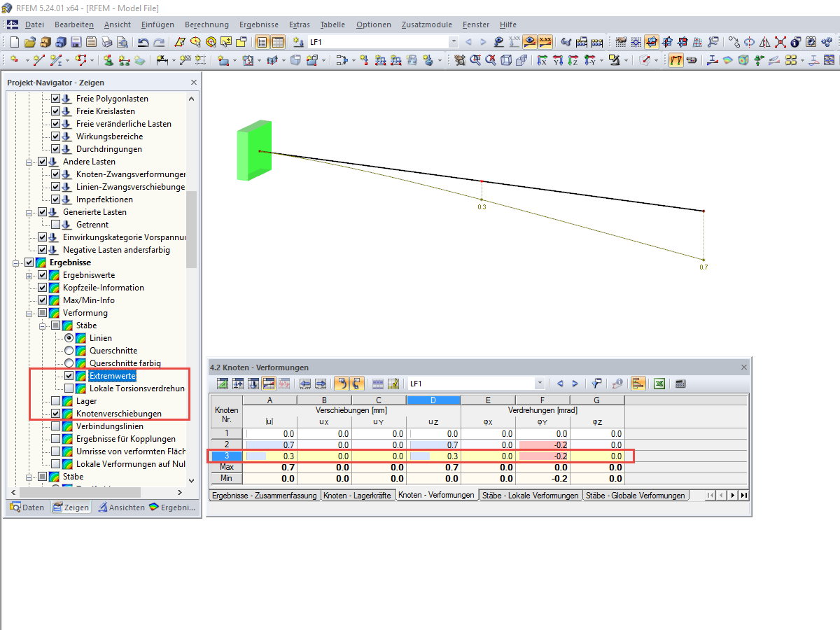Toggle the show results eye icon
Image resolution: width=840 pixels, height=630 pixels.
530,41
